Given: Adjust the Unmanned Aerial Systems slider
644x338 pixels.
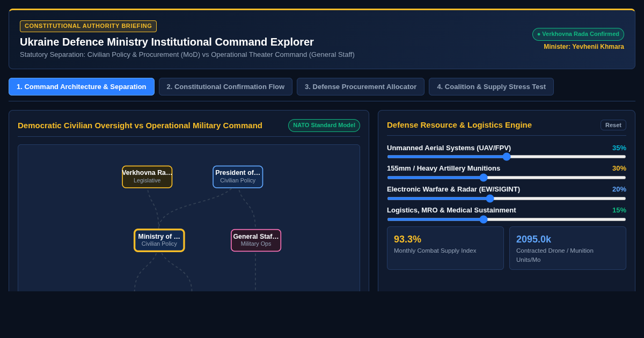Looking at the screenshot, I should pyautogui.click(x=506, y=157).
